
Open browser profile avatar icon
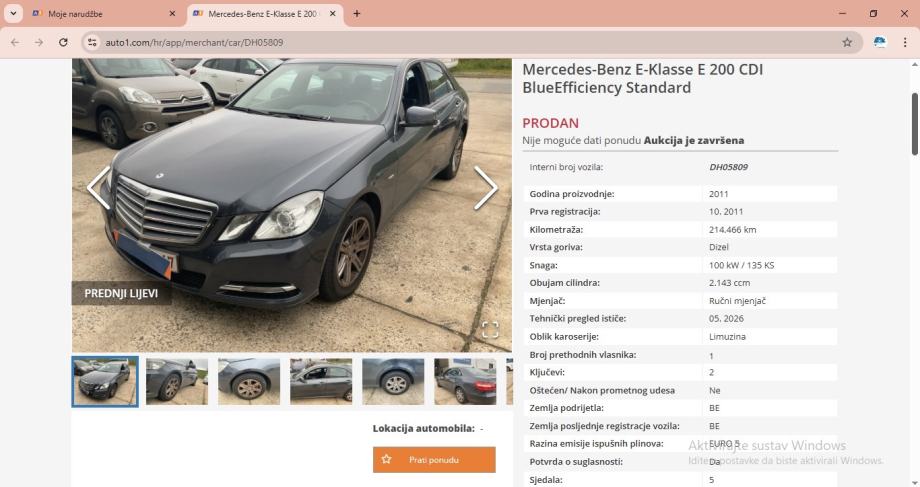click(x=879, y=42)
